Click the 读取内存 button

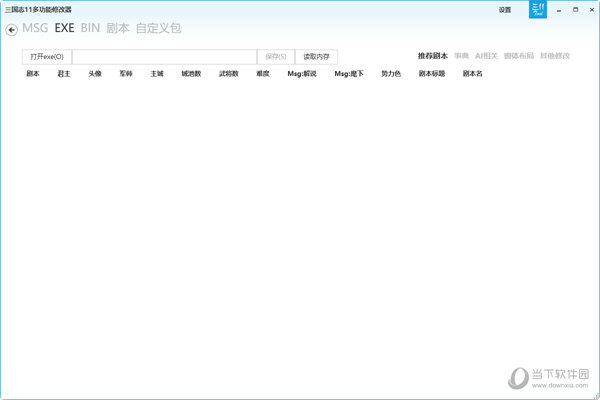(316, 57)
